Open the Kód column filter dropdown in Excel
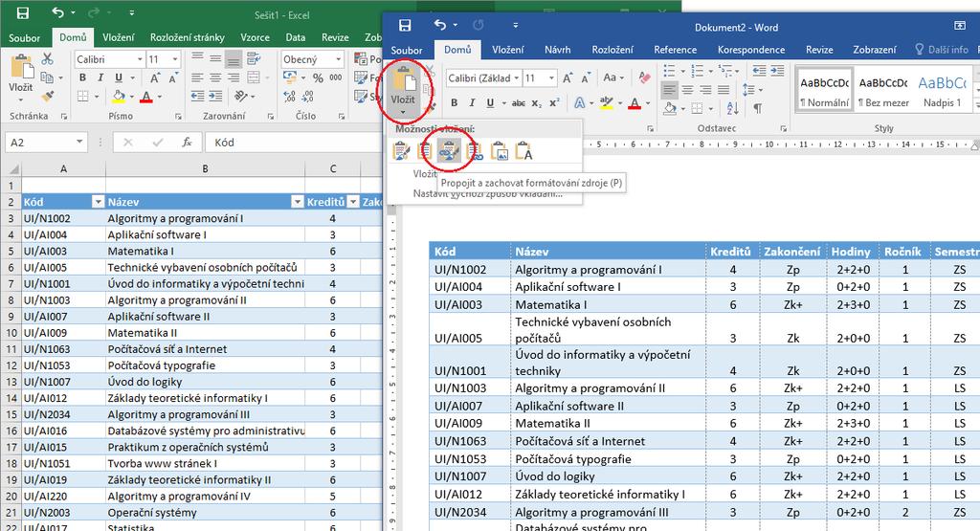 point(99,202)
